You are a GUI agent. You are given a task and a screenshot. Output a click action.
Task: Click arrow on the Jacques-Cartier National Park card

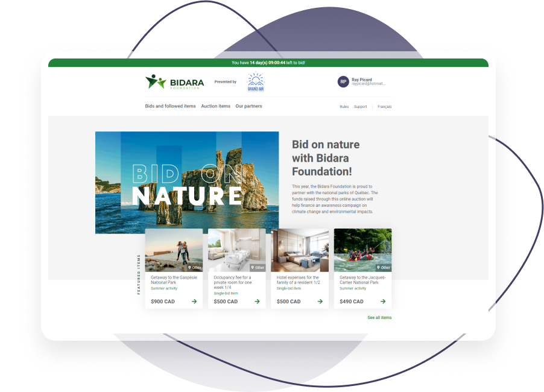(x=383, y=302)
